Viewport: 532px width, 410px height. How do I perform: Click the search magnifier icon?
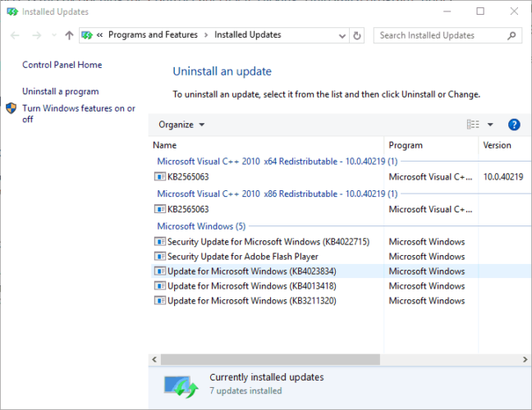coord(511,35)
